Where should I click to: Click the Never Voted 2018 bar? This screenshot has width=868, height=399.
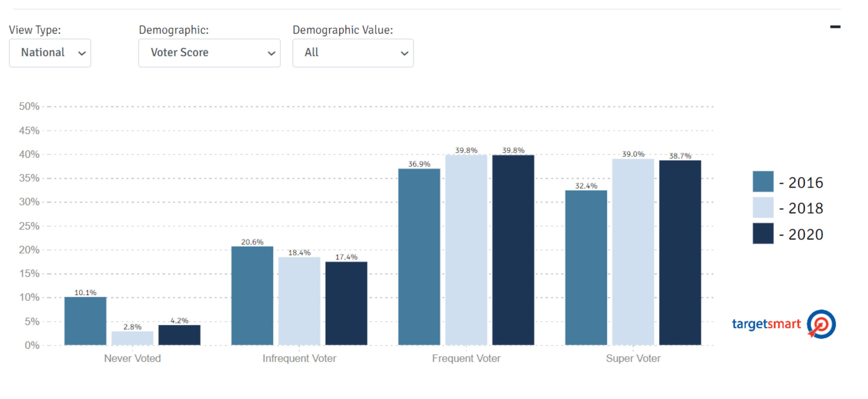[132, 338]
